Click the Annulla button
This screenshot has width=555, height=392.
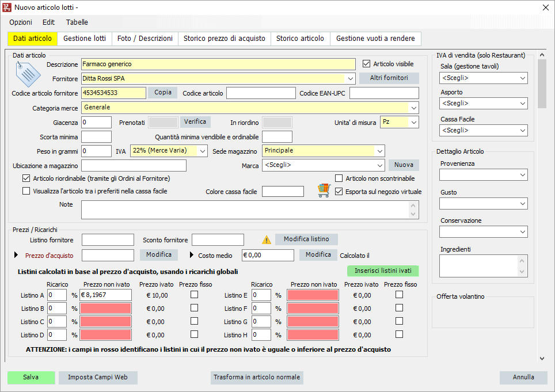[523, 378]
